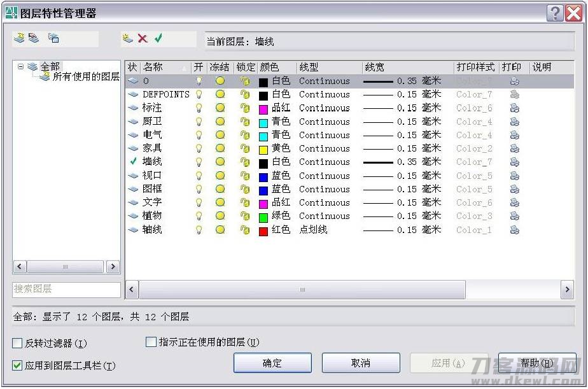Click the layer list scroll left arrow

132,289
